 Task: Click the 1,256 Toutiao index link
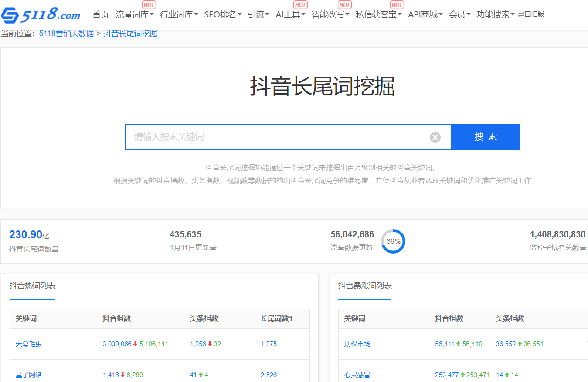198,344
